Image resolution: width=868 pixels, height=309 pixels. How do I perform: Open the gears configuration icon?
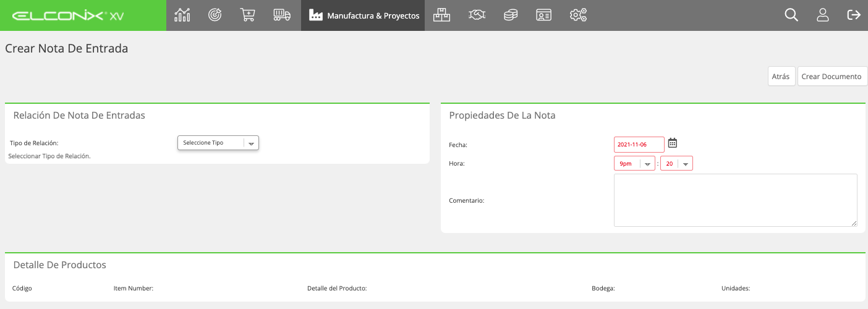578,15
